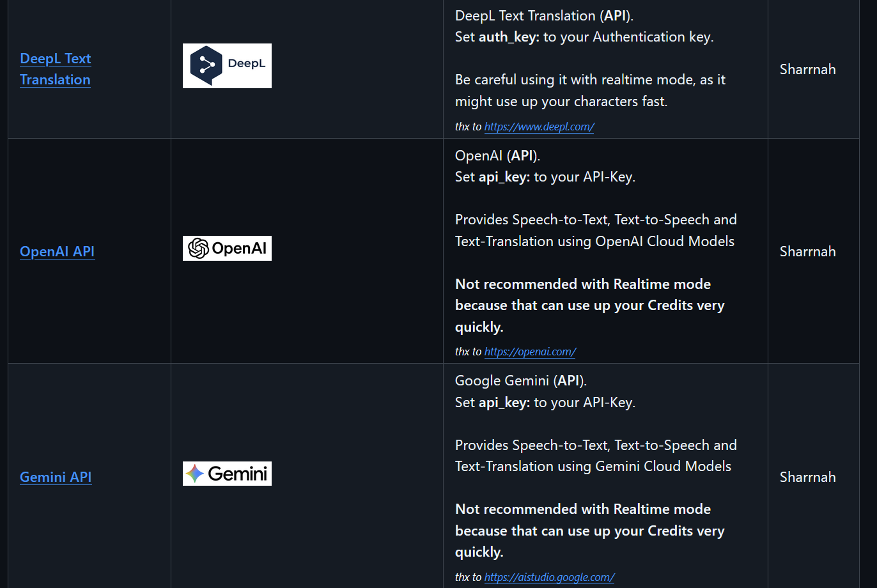Click author Sharrnah in the DeepL row
This screenshot has height=588, width=877.
[x=807, y=69]
